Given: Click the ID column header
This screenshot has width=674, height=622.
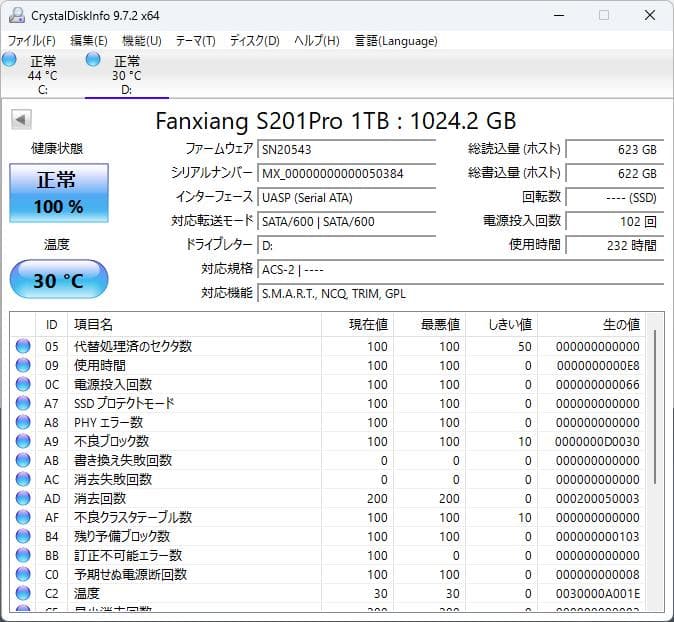Looking at the screenshot, I should point(51,325).
